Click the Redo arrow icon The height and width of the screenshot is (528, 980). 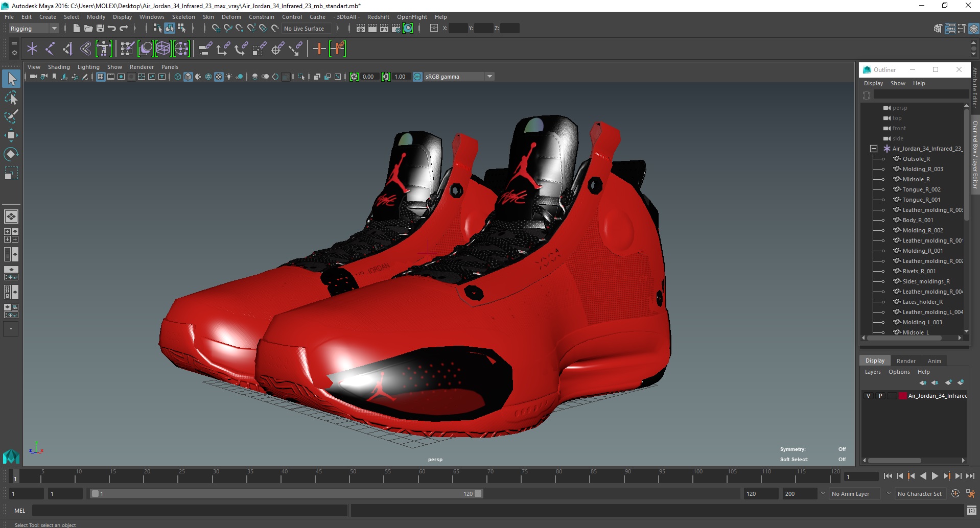[x=124, y=29]
